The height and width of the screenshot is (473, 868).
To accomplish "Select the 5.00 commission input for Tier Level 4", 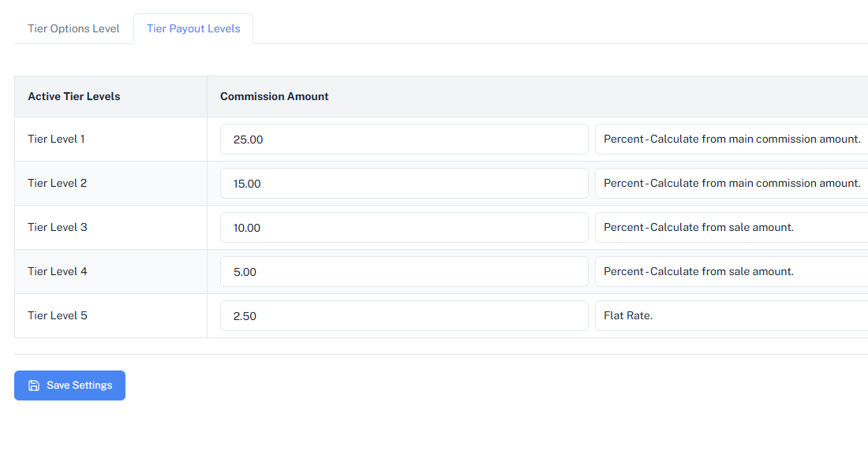I will click(404, 271).
